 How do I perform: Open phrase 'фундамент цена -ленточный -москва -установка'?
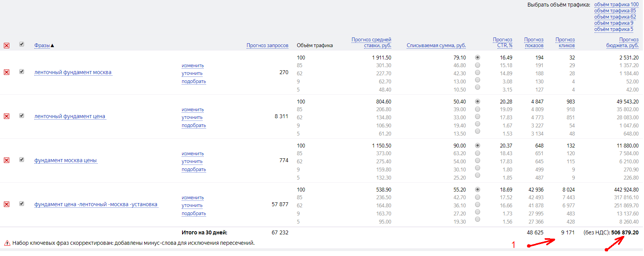coord(96,204)
